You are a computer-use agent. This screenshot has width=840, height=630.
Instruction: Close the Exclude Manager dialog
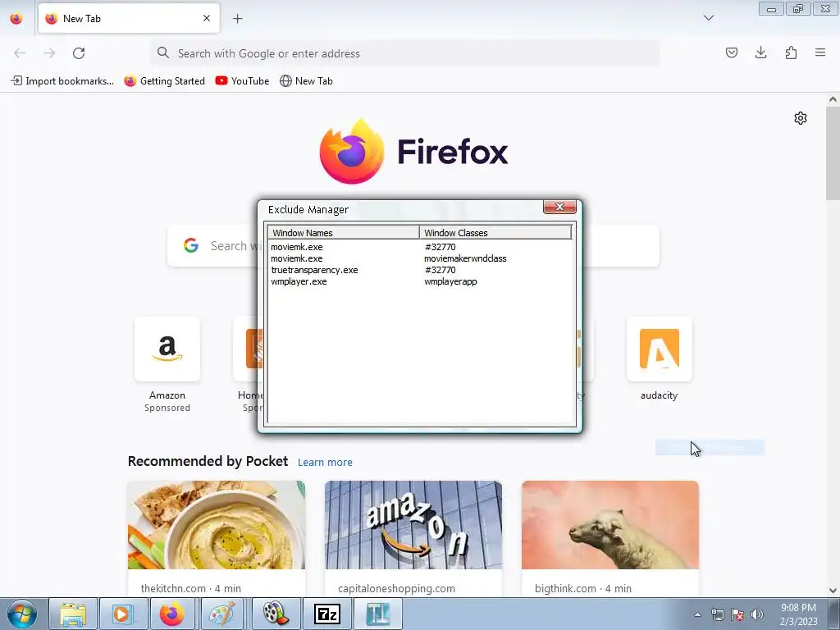coord(559,207)
